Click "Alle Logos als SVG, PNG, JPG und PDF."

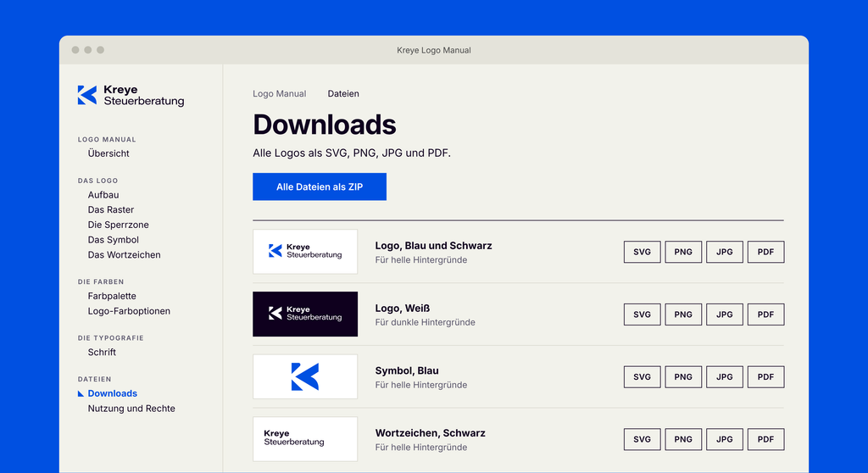(352, 153)
